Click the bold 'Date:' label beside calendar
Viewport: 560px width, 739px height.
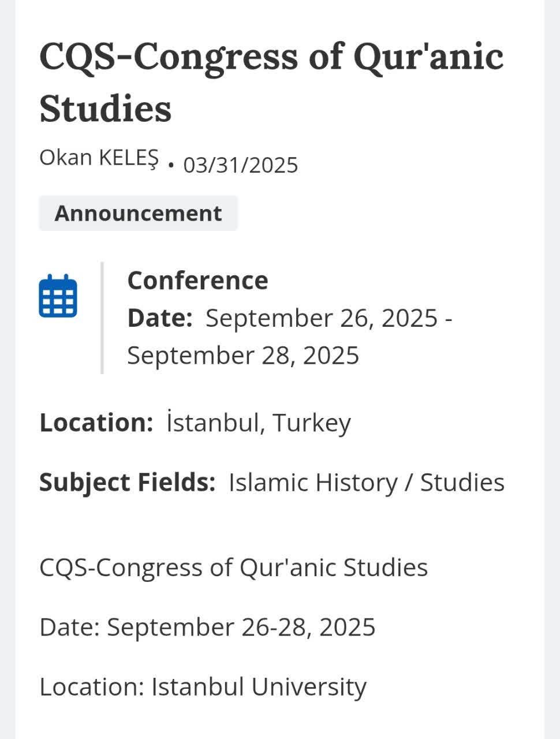(x=160, y=318)
